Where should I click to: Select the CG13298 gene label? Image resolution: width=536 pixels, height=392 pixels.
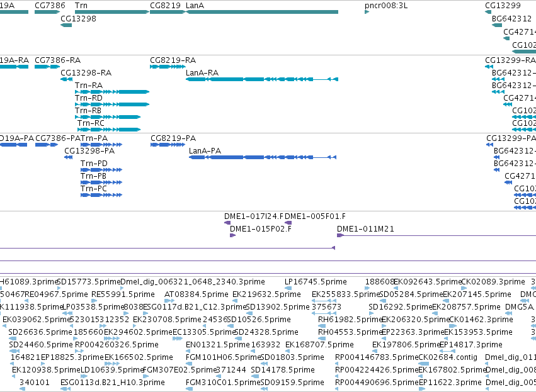(x=78, y=18)
